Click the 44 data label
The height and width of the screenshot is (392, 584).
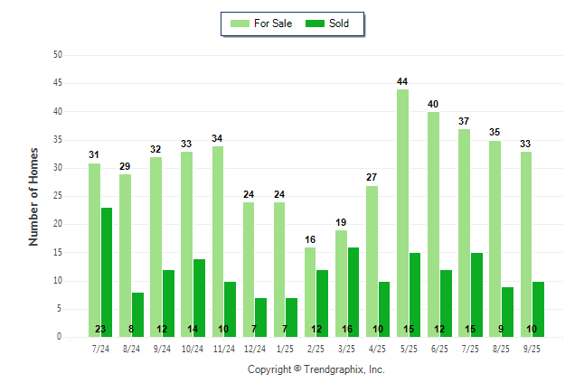[x=402, y=82]
